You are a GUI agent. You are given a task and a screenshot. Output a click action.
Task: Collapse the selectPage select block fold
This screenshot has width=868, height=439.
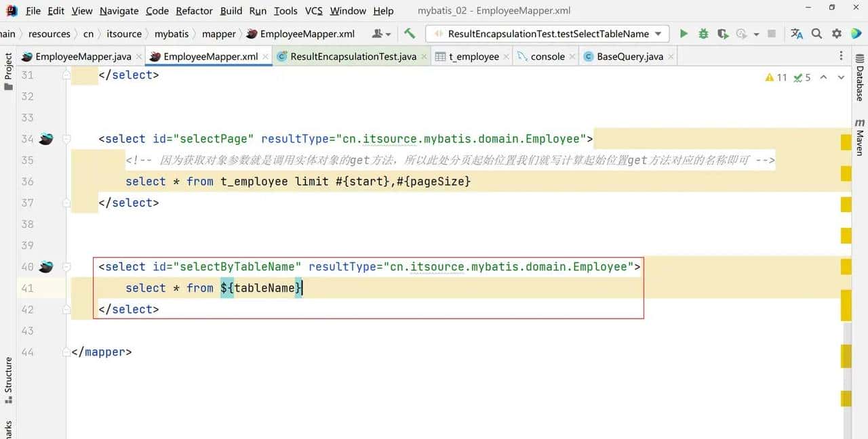coord(66,139)
